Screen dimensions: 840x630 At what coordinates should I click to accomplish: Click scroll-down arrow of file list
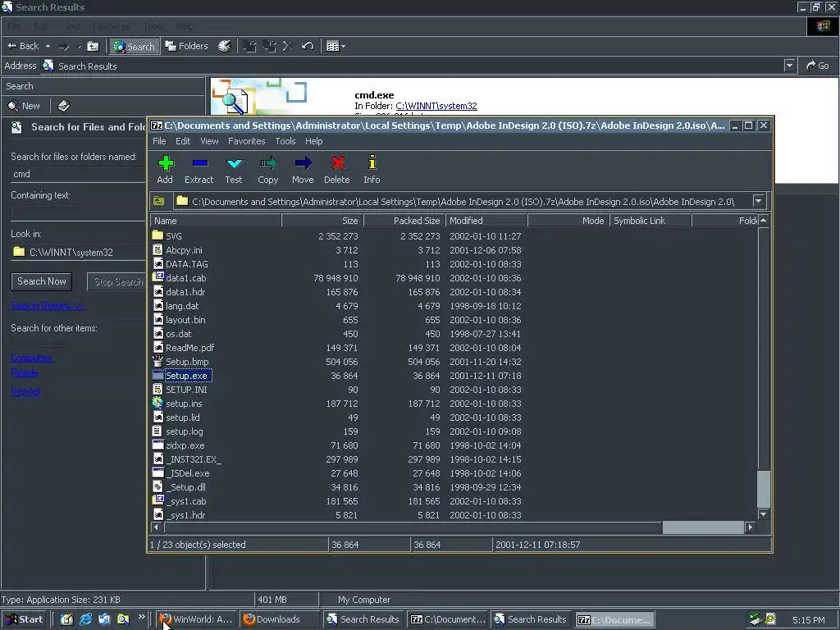click(764, 514)
